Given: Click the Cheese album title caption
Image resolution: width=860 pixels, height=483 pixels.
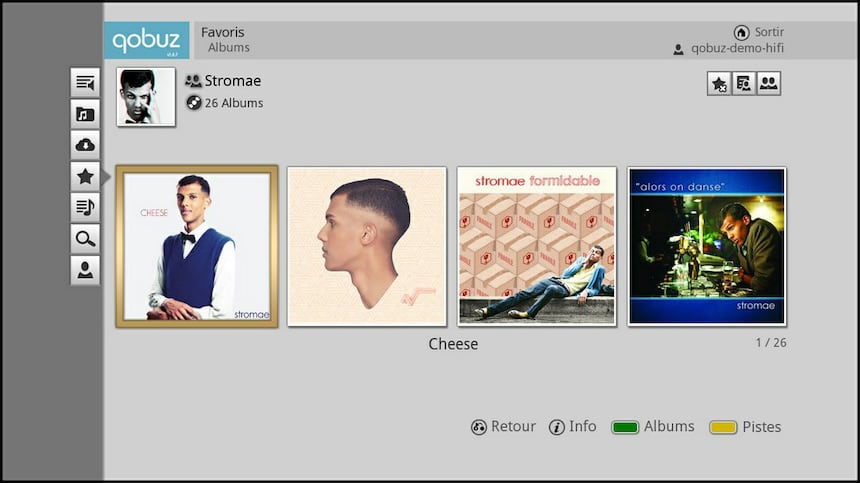Looking at the screenshot, I should (453, 344).
